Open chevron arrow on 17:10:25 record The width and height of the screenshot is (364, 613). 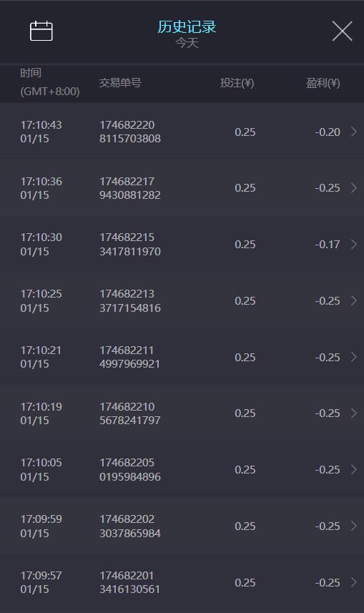(353, 300)
